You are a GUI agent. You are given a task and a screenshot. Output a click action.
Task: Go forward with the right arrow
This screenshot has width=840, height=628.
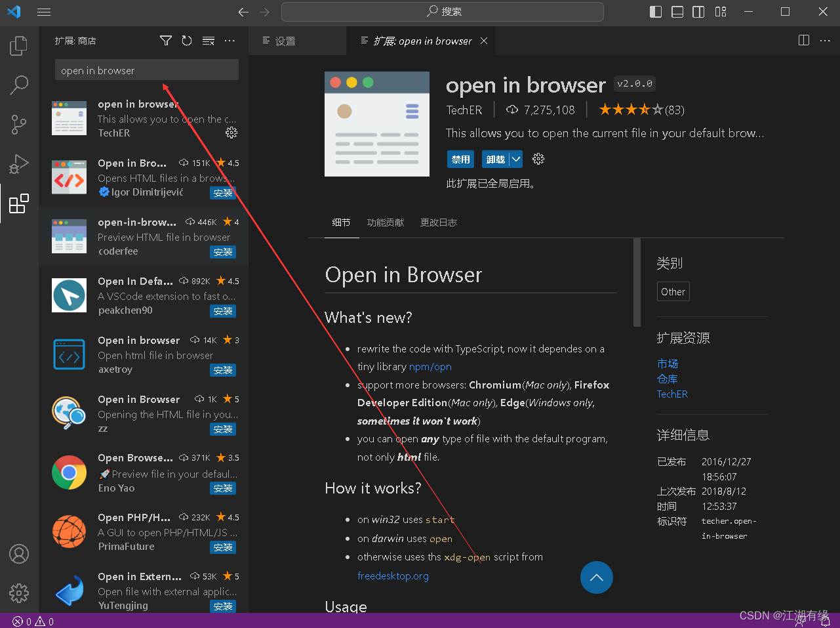(x=264, y=12)
